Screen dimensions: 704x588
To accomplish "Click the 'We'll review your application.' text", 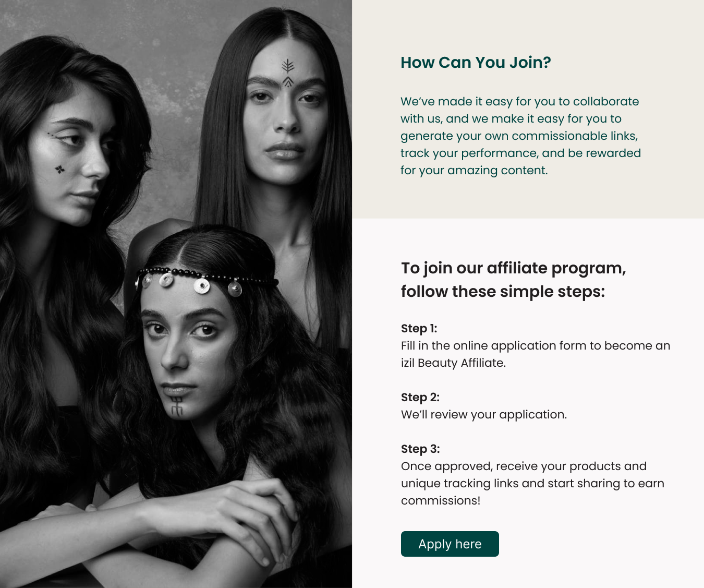I will [x=484, y=414].
